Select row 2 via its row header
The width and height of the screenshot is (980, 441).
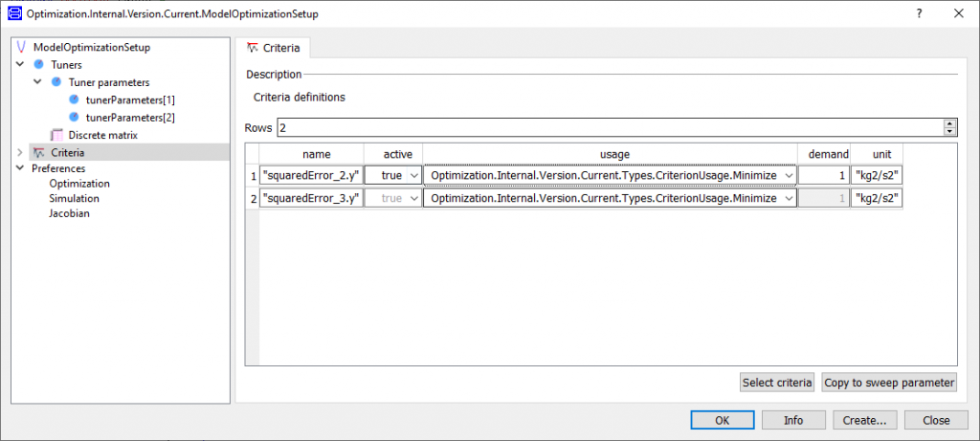(252, 198)
